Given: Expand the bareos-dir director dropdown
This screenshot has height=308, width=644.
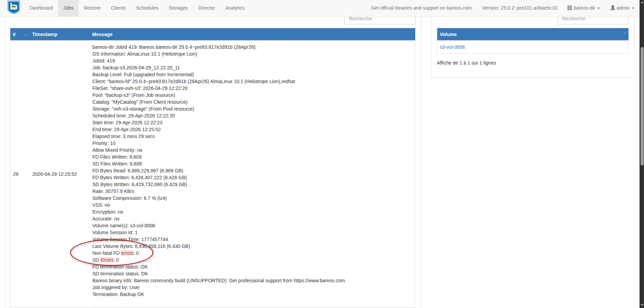Looking at the screenshot, I should [x=584, y=8].
